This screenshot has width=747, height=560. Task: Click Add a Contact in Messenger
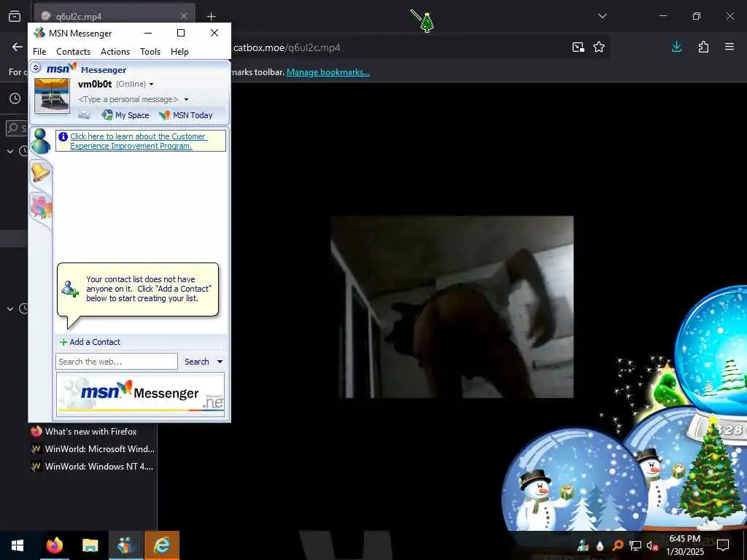pos(90,342)
